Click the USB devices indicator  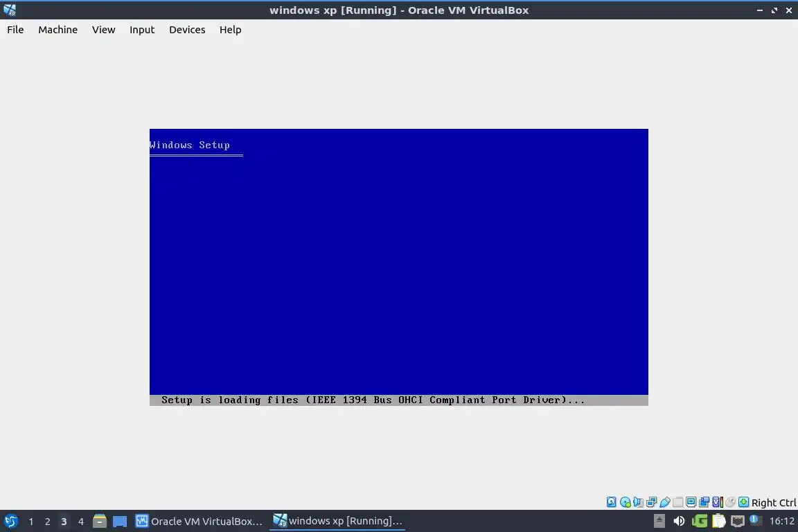[x=665, y=502]
